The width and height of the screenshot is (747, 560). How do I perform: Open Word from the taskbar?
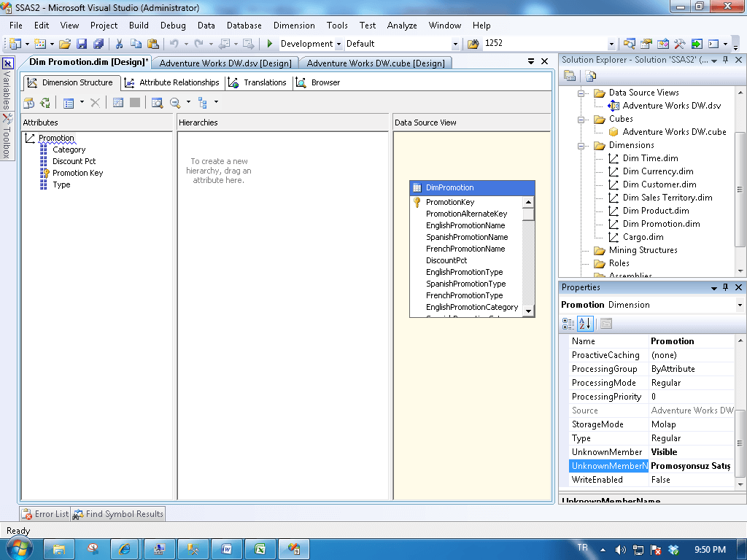pyautogui.click(x=227, y=550)
